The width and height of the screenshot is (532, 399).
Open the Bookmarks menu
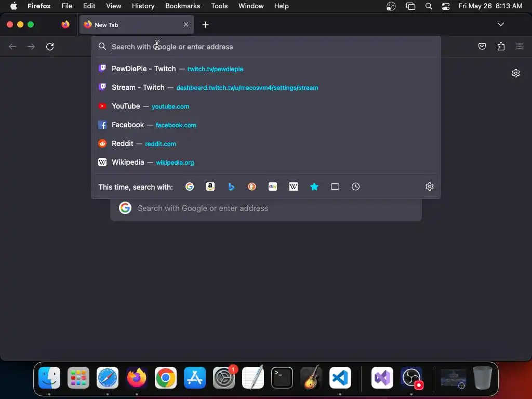pyautogui.click(x=182, y=6)
